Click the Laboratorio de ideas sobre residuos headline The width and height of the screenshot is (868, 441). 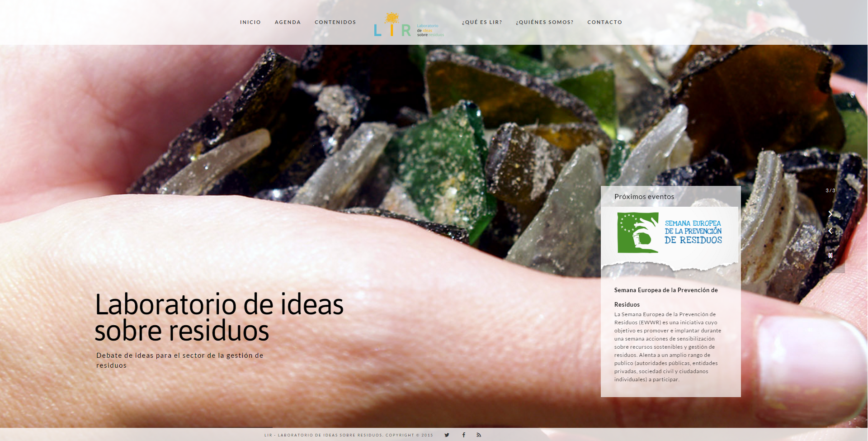click(219, 317)
